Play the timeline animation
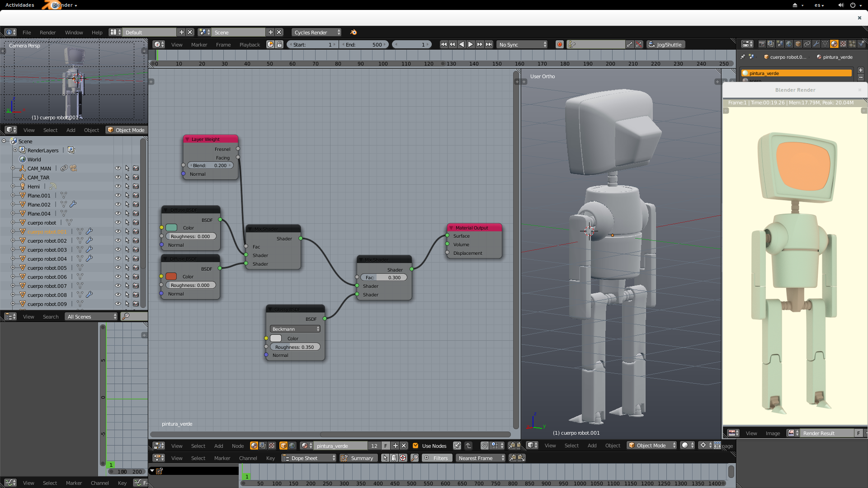 tap(471, 44)
